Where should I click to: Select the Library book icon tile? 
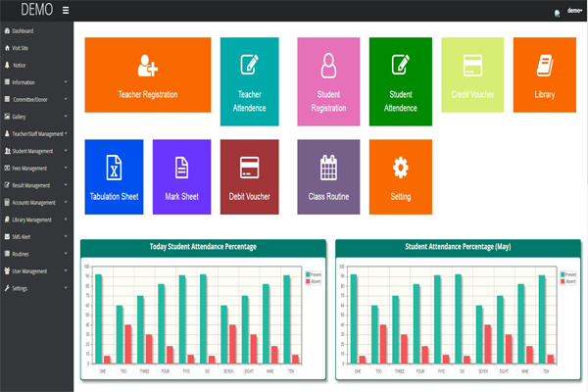tap(545, 66)
